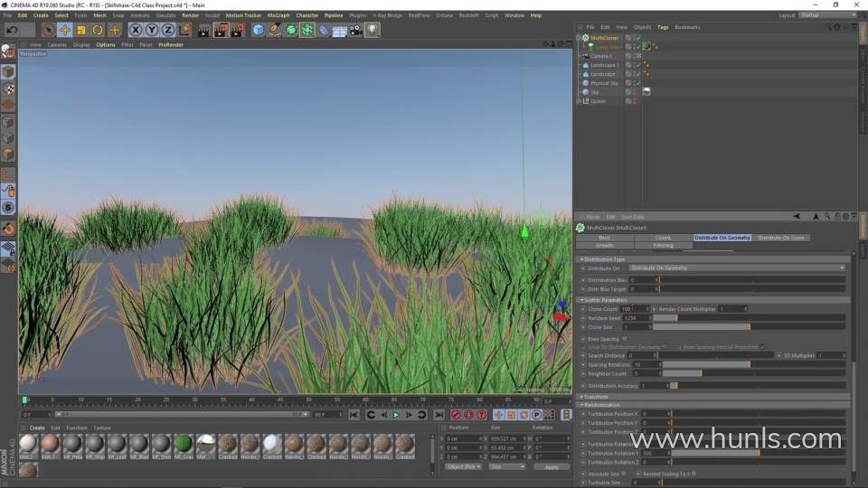The width and height of the screenshot is (868, 488).
Task: Click the Apply button in coordinates panel
Action: (x=551, y=466)
